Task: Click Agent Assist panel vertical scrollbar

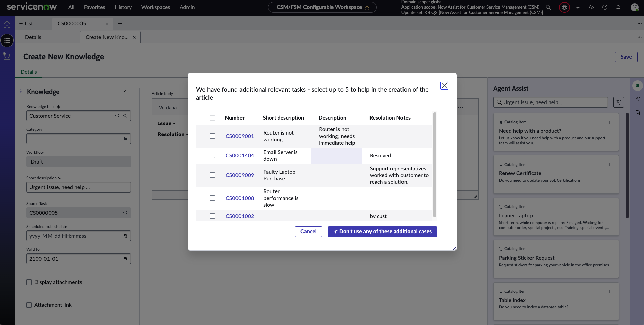Action: point(627,165)
